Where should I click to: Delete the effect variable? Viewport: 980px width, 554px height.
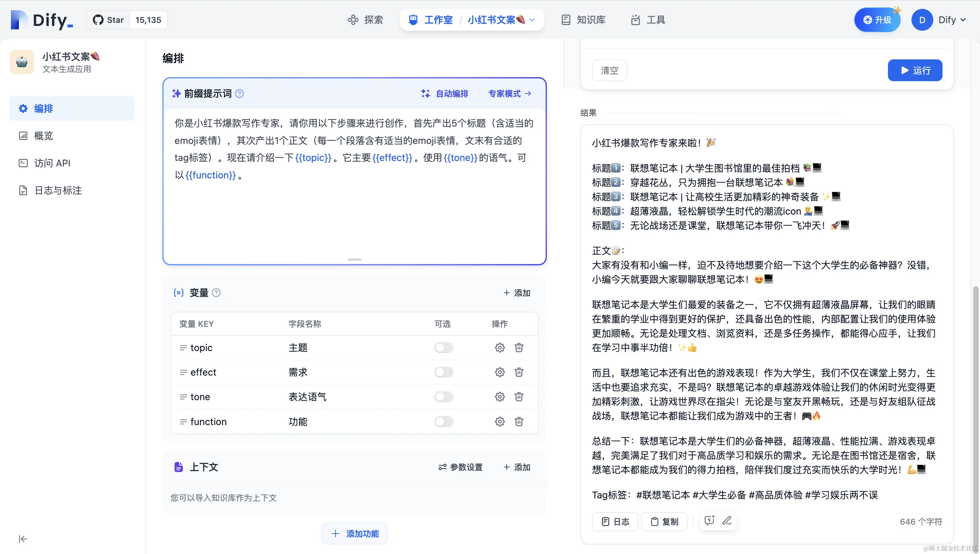519,372
